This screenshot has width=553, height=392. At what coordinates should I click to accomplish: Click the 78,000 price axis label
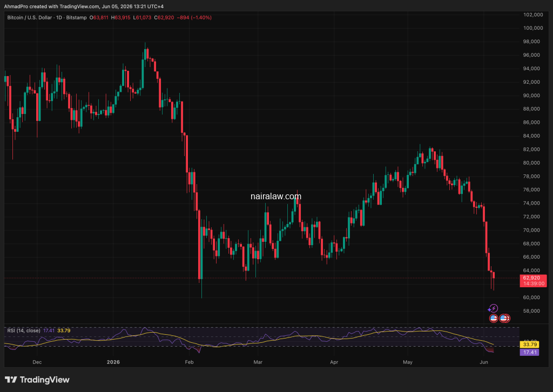coord(531,176)
